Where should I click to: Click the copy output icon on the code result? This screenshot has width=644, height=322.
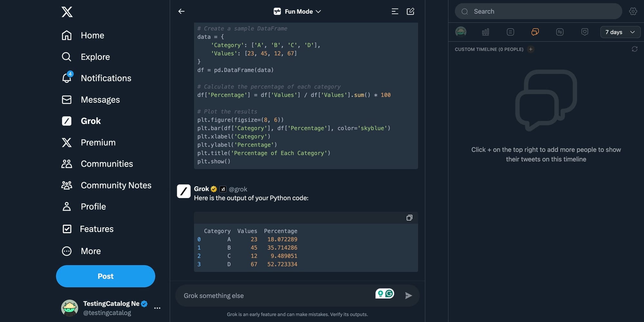pos(409,218)
